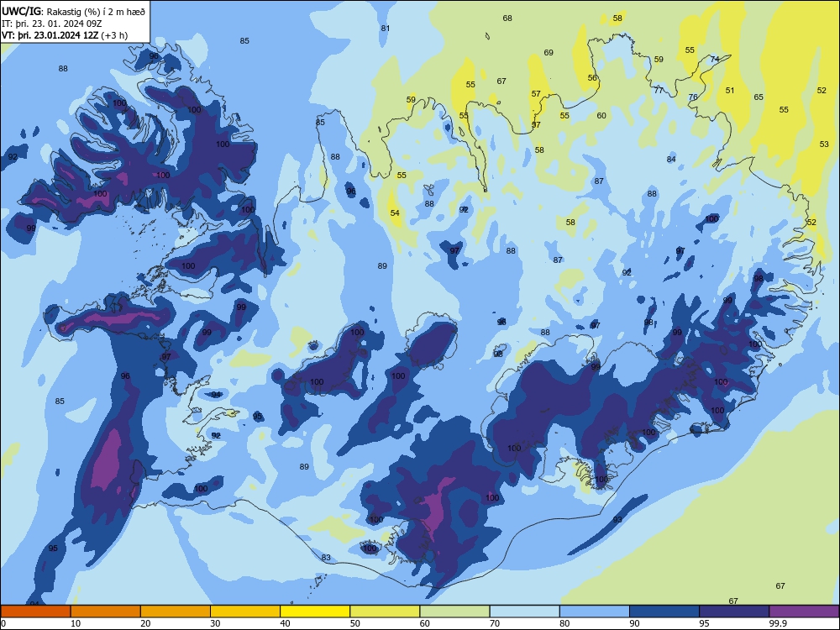Image resolution: width=840 pixels, height=630 pixels.
Task: Pick the 80–90 sky blue legend swatch
Action: coord(595,612)
